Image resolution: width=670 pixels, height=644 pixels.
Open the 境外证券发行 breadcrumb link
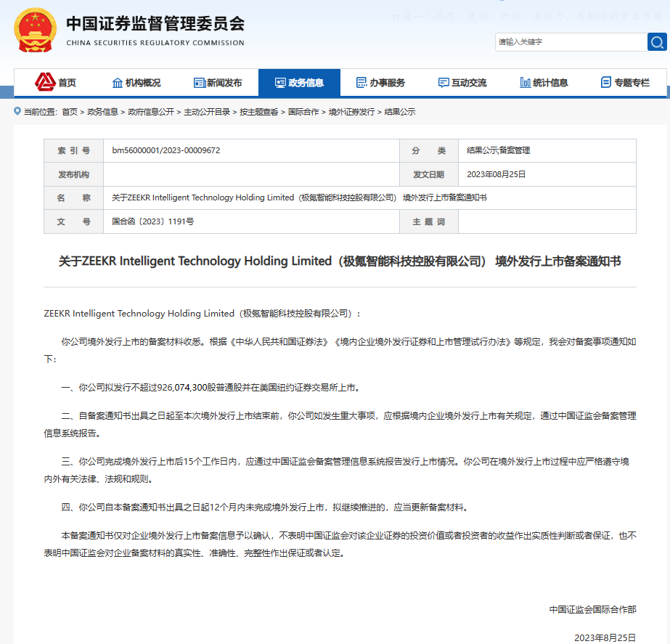[x=352, y=113]
